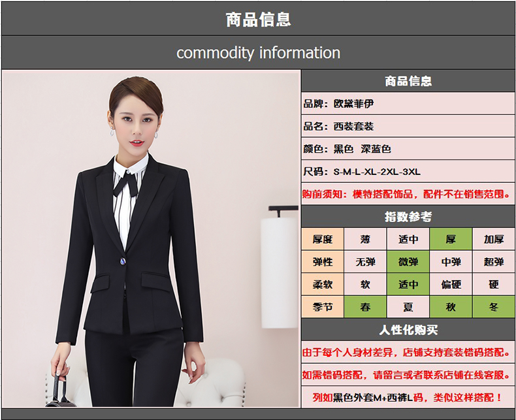
Task: Select the 偏硬 softness option
Action: 451,285
